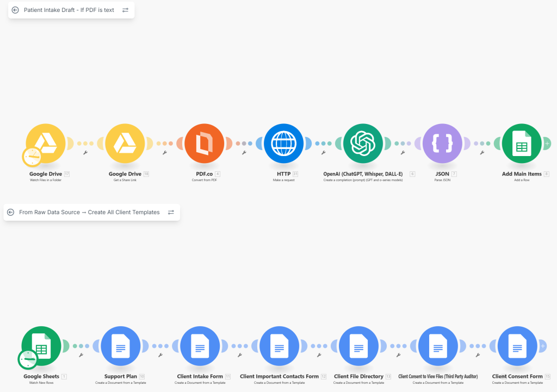The width and height of the screenshot is (557, 392).
Task: Open the Client File Directory module icon
Action: 359,346
